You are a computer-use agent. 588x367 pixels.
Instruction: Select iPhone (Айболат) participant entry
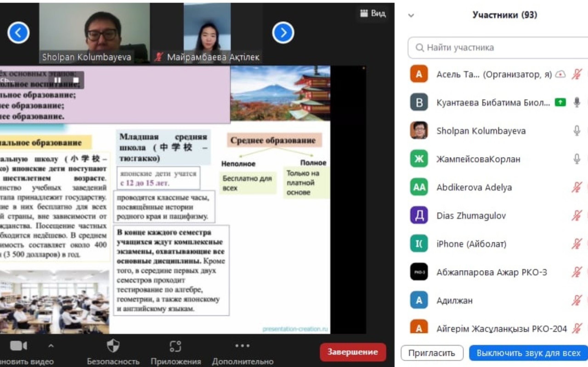pos(471,244)
